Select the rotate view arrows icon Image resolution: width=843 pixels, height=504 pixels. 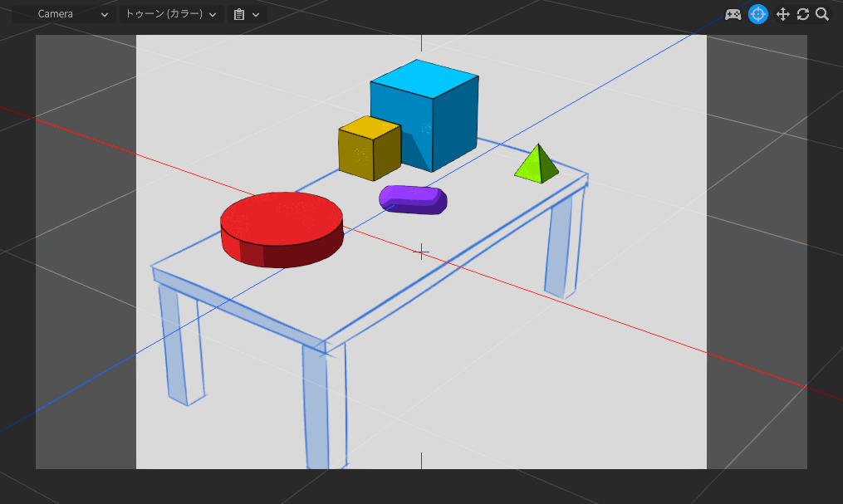[802, 14]
